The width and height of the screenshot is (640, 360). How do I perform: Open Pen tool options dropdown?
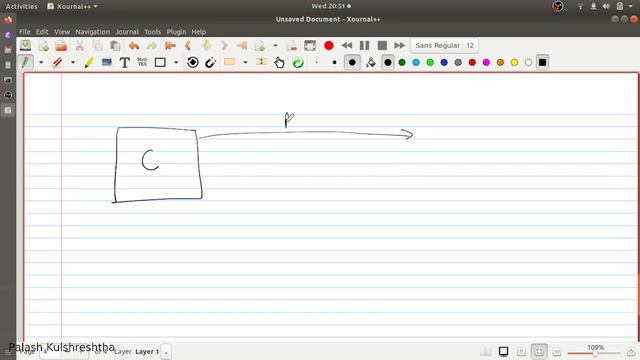[x=41, y=62]
